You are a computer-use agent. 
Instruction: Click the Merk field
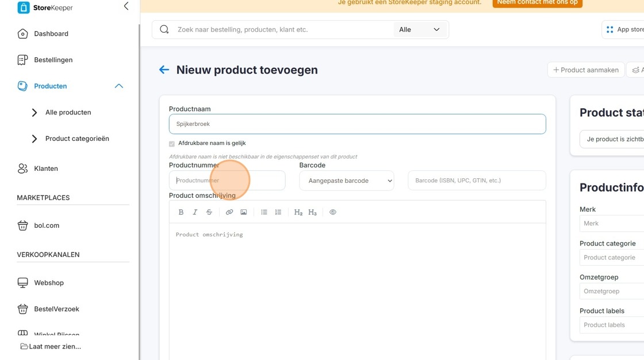(612, 224)
